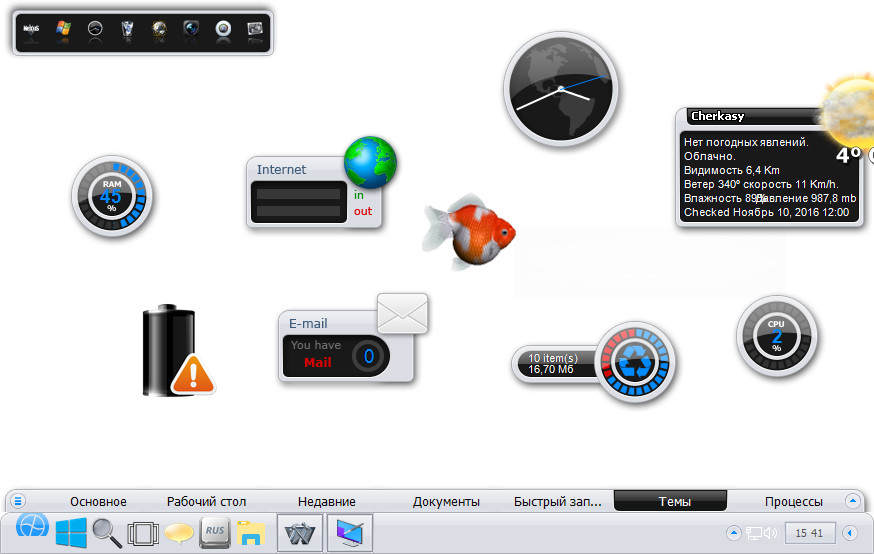Click the 15 41 clock button
The image size is (874, 554).
(809, 533)
